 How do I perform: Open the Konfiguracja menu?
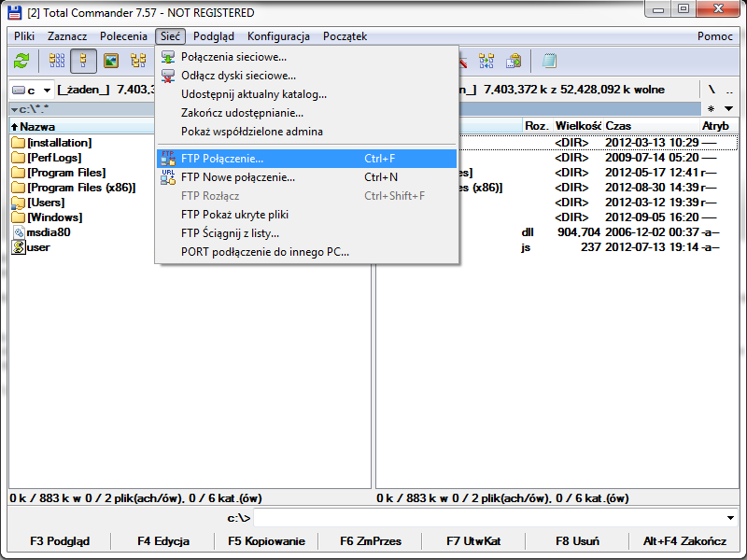click(x=278, y=36)
